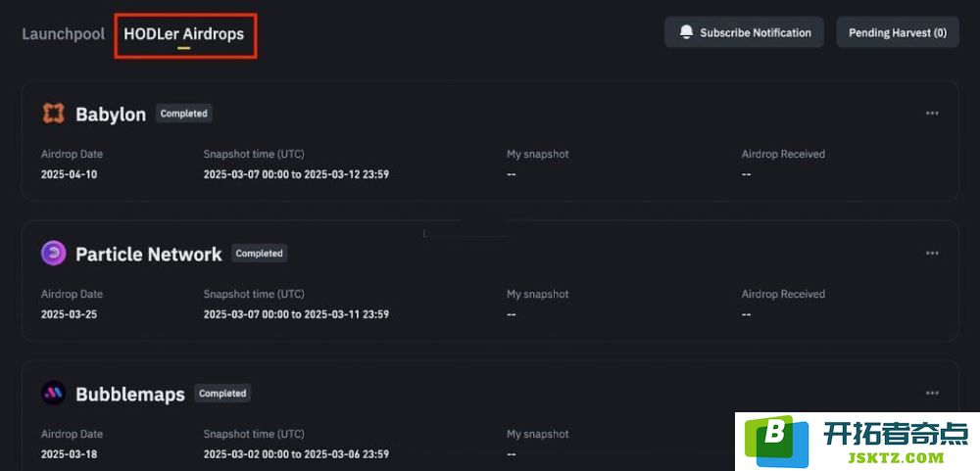Click the Bubblemaps project title
This screenshot has width=980, height=471.
point(130,395)
